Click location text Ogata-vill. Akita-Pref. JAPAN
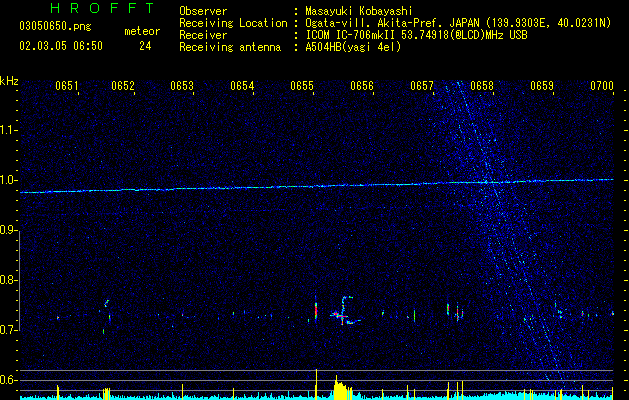Viewport: 629px width, 400px height. pyautogui.click(x=392, y=23)
